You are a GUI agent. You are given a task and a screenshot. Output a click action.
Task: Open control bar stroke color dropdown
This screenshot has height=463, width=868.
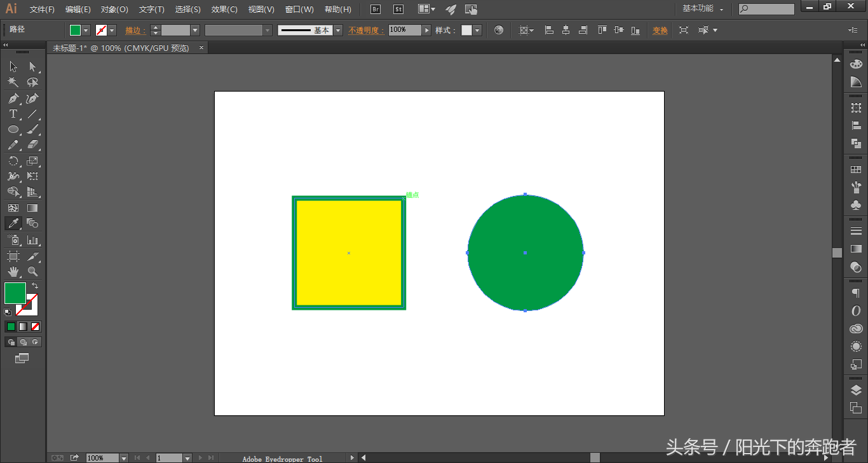click(112, 30)
